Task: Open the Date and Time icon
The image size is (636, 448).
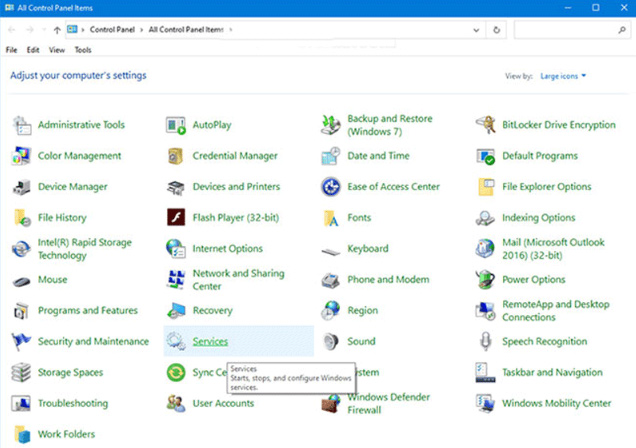Action: click(x=331, y=156)
